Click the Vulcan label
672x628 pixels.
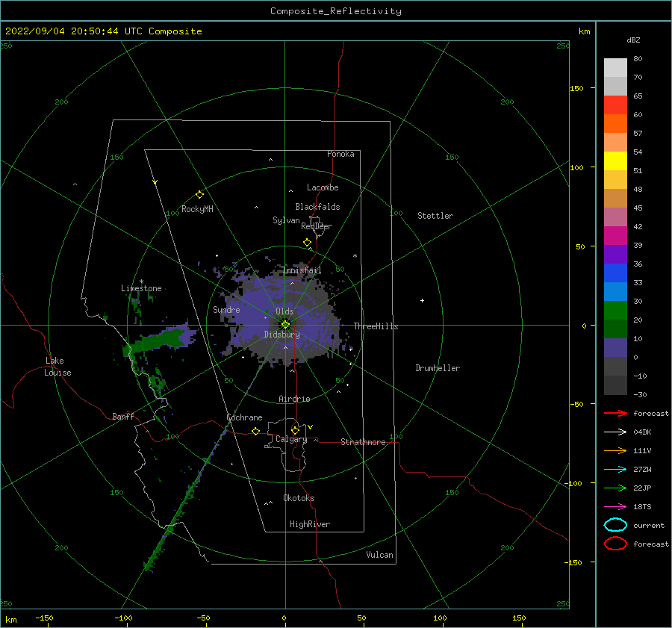[380, 555]
